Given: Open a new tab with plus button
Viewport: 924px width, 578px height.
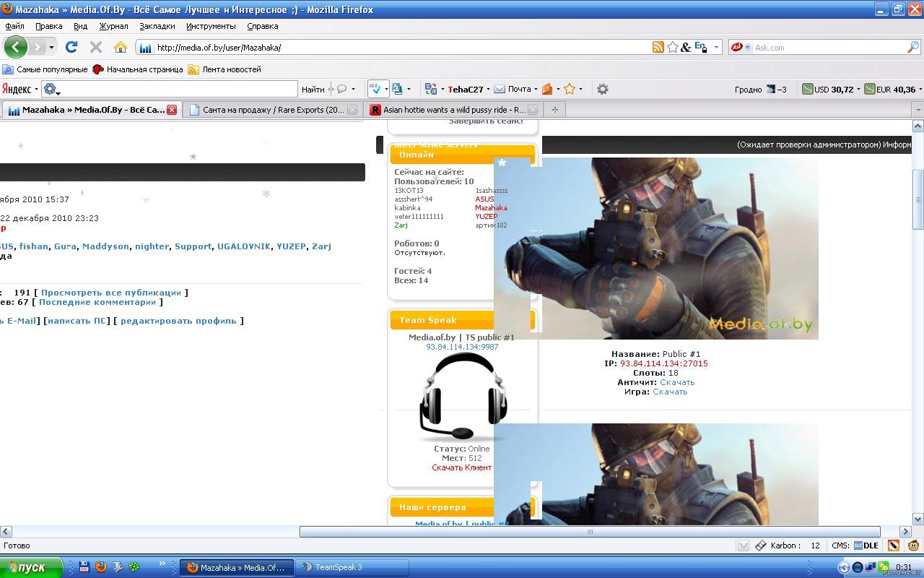Looking at the screenshot, I should click(554, 110).
